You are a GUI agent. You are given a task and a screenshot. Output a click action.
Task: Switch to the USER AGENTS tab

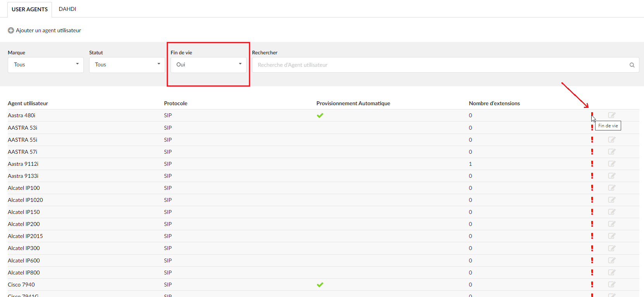click(29, 9)
